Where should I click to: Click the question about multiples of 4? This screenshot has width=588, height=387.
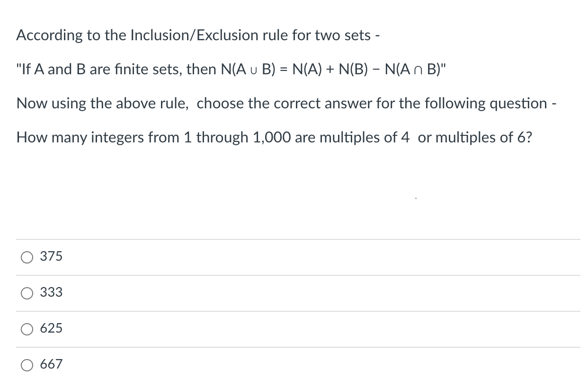(275, 138)
